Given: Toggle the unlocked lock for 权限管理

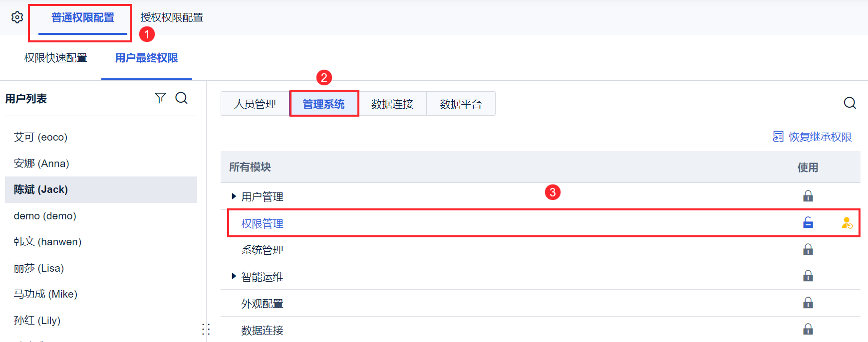Looking at the screenshot, I should [x=808, y=223].
